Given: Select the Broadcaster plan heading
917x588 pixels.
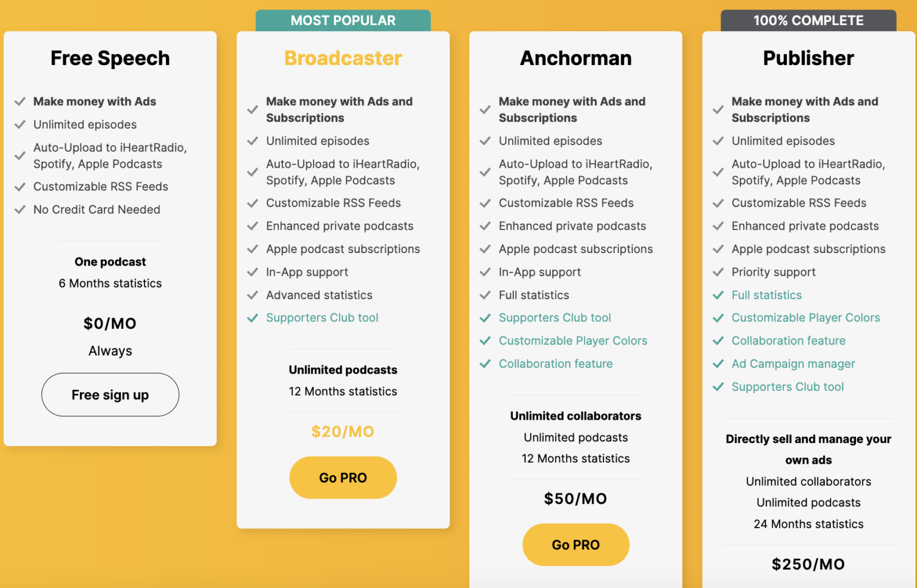Looking at the screenshot, I should pos(343,58).
